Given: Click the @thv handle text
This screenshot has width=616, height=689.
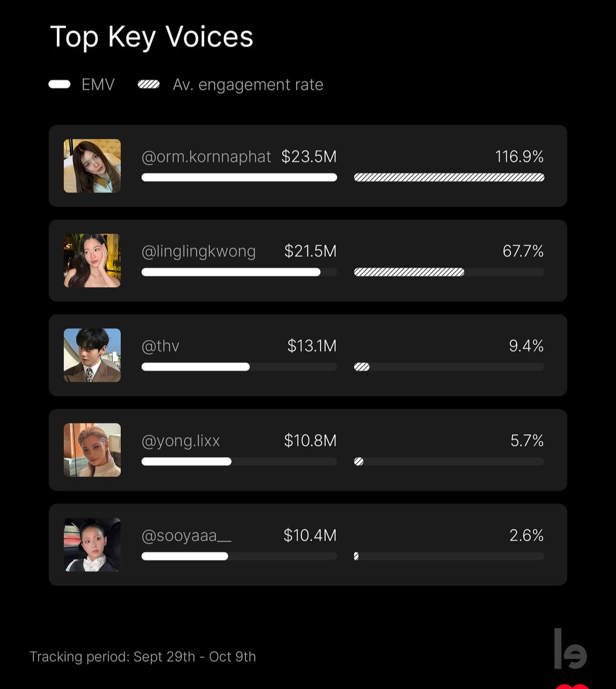Looking at the screenshot, I should (160, 346).
